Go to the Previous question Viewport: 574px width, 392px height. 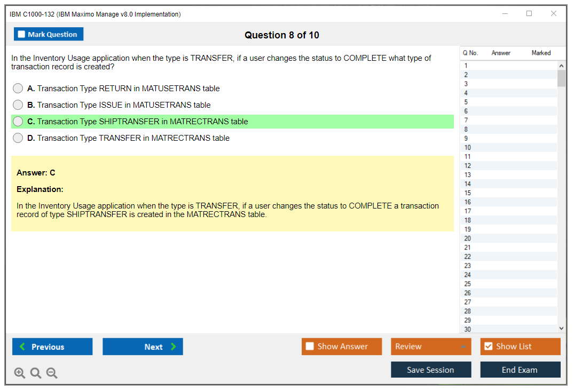[52, 347]
